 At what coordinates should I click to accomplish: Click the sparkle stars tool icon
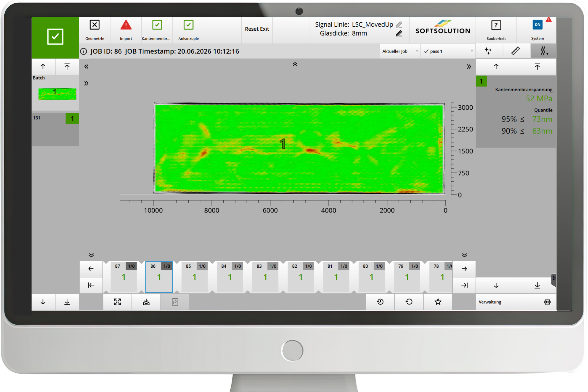(x=488, y=51)
